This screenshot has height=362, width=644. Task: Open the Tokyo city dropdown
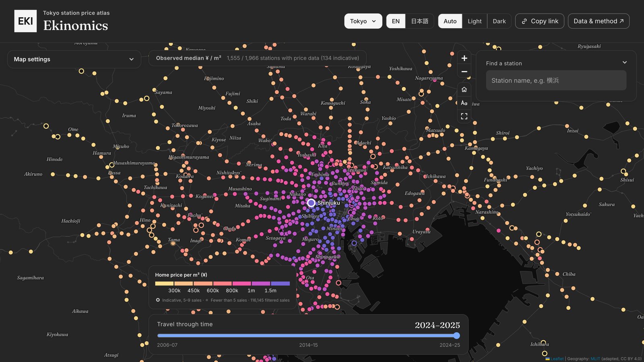tap(363, 21)
